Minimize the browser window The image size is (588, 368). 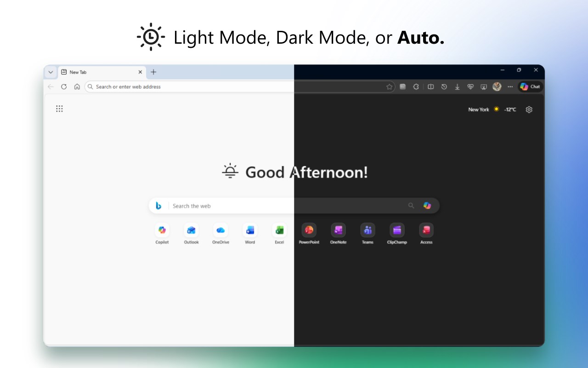click(x=503, y=70)
